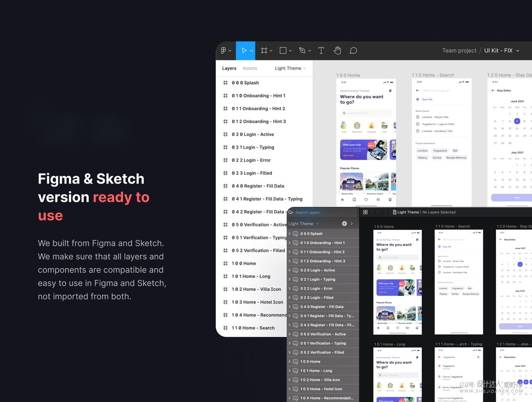The width and height of the screenshot is (532, 402).
Task: Expand 0 4 0 Register - Fill Data in Sketch
Action: pos(290,307)
